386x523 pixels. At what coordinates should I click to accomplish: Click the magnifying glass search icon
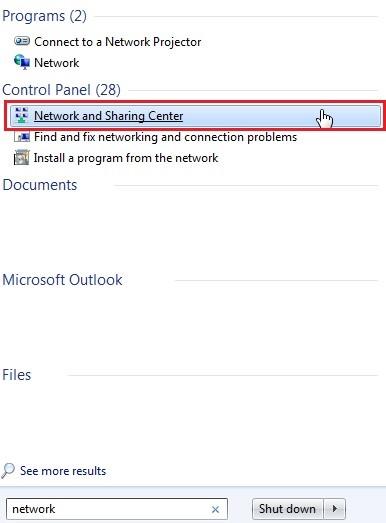[x=8, y=470]
